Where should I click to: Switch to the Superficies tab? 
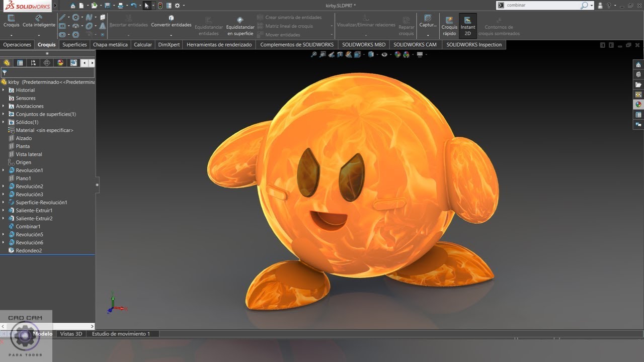coord(74,45)
